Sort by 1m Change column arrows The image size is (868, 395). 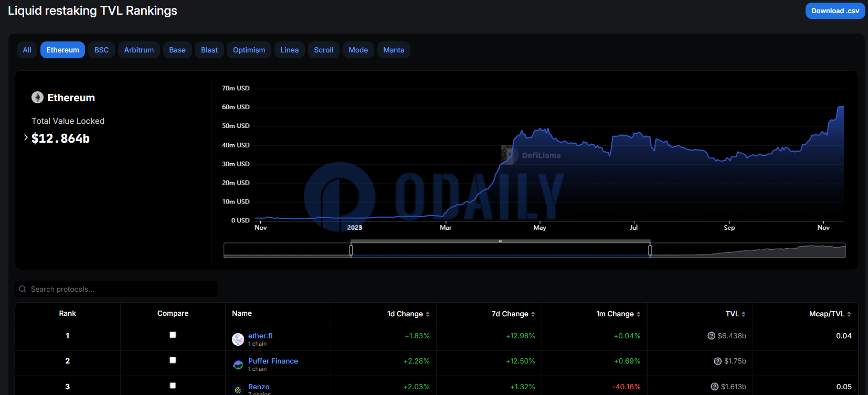[x=639, y=314]
